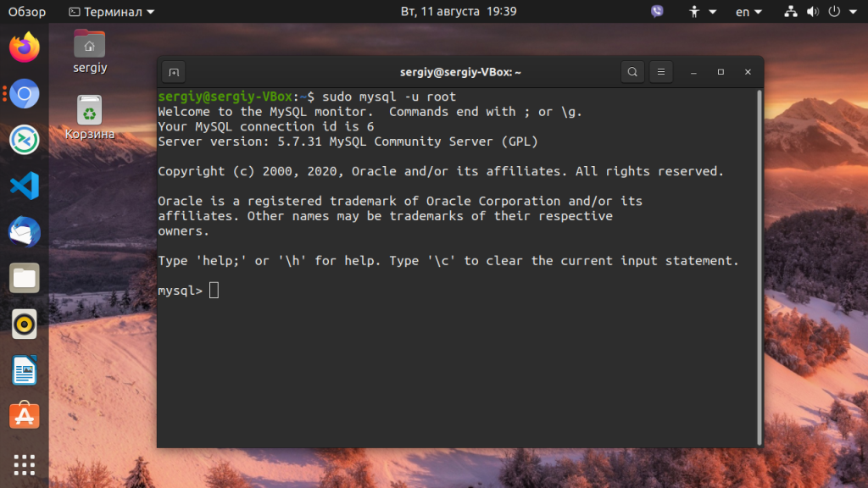The image size is (868, 488).
Task: Minimize the terminal window
Action: pos(693,72)
